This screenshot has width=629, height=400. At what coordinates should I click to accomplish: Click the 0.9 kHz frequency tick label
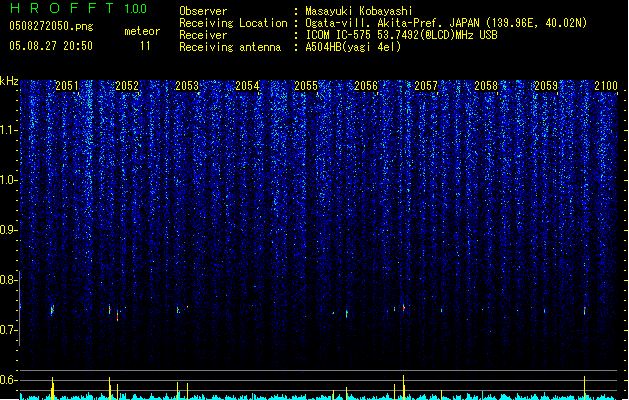pyautogui.click(x=8, y=230)
